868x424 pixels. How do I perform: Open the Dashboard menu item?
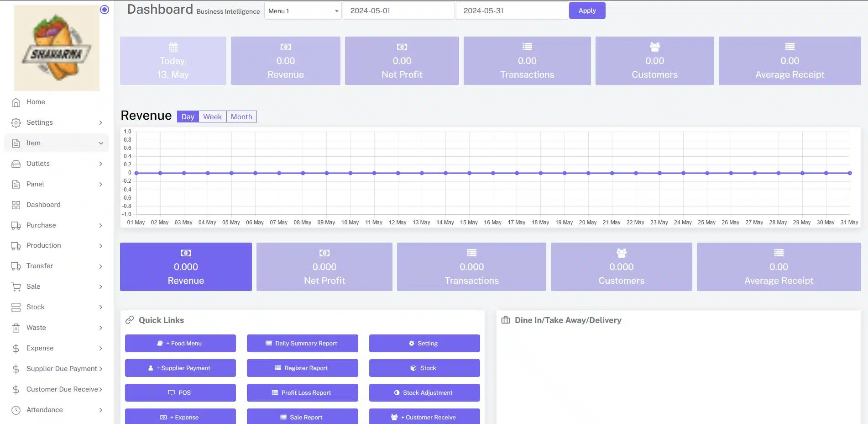coord(57,205)
